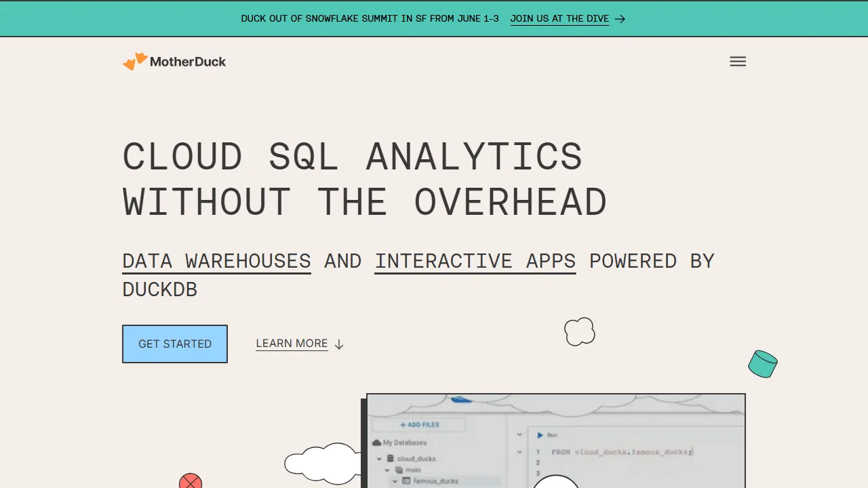Click the chevron beside query line 1
Viewport: 868px width, 488px height.
pos(519,451)
